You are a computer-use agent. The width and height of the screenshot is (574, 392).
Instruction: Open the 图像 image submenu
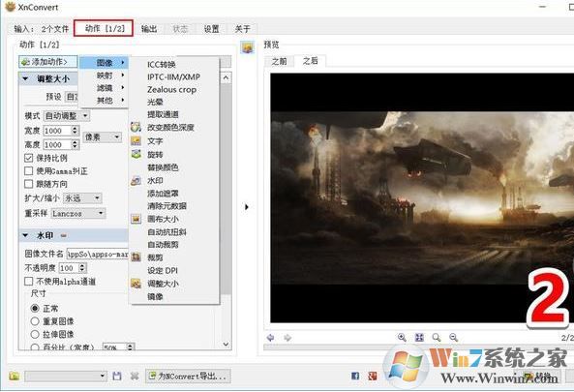[104, 63]
